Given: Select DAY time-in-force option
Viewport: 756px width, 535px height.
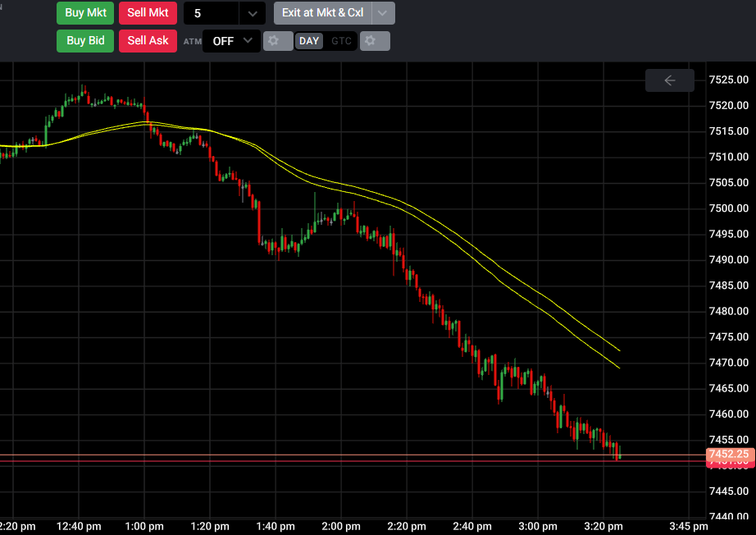Looking at the screenshot, I should click(x=309, y=41).
